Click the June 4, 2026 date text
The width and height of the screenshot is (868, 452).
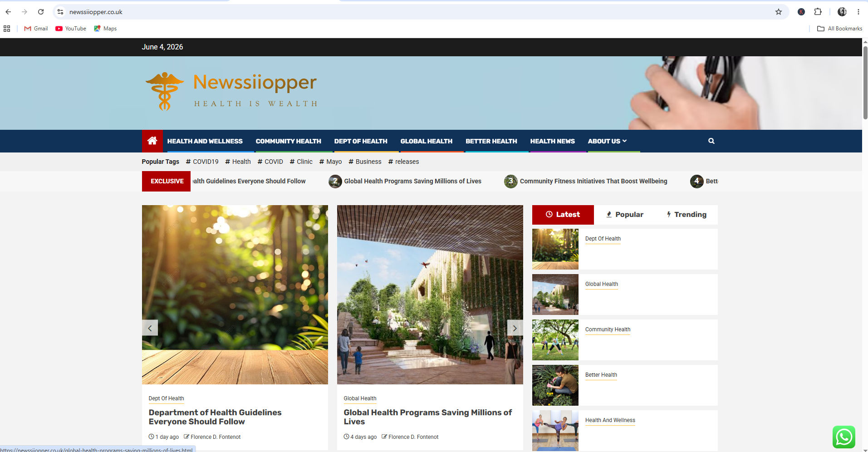pyautogui.click(x=162, y=47)
